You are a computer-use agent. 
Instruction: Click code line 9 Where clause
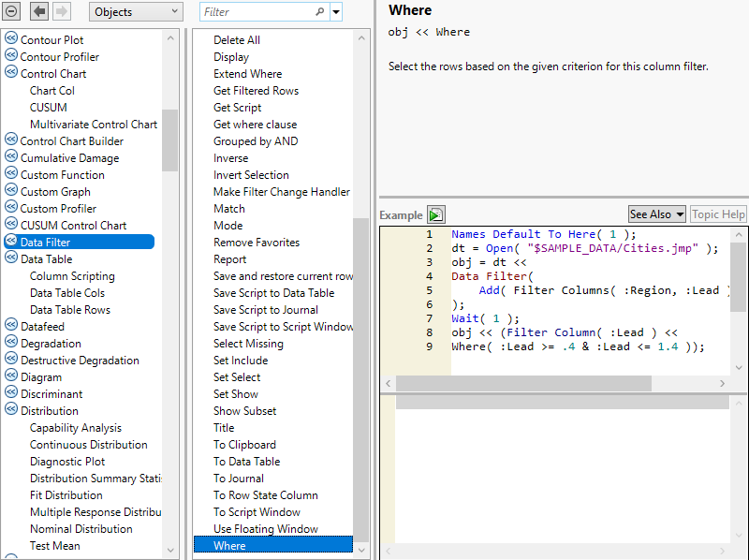[x=578, y=346]
